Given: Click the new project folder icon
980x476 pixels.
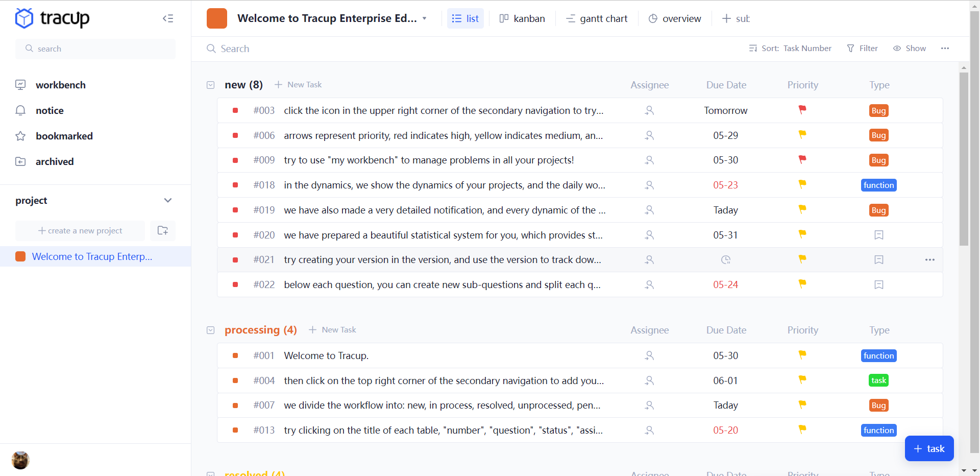Looking at the screenshot, I should click(x=163, y=230).
